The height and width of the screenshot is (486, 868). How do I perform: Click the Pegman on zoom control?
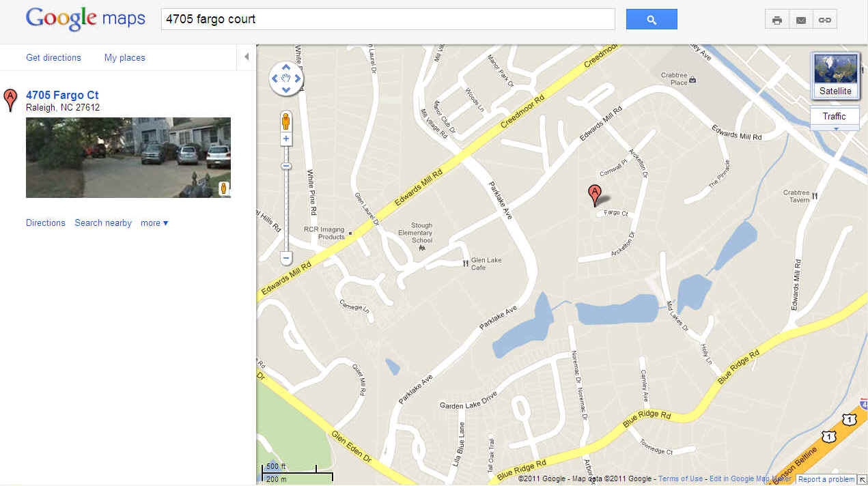point(286,121)
